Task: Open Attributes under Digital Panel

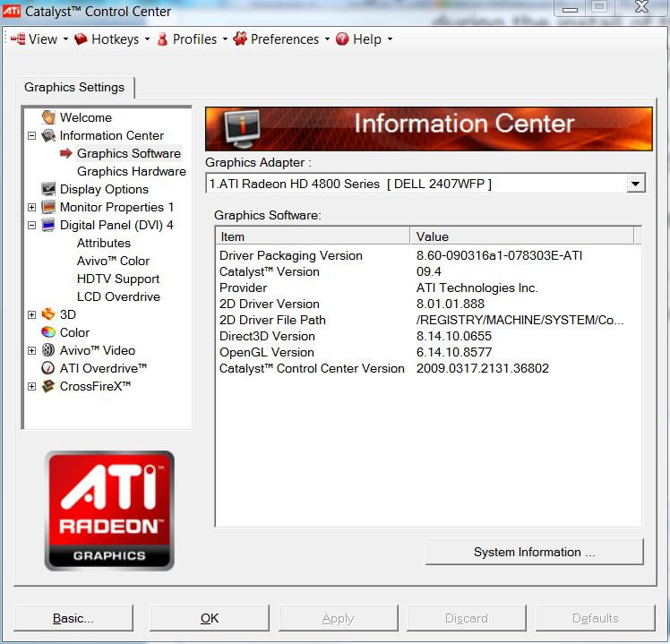Action: tap(104, 243)
